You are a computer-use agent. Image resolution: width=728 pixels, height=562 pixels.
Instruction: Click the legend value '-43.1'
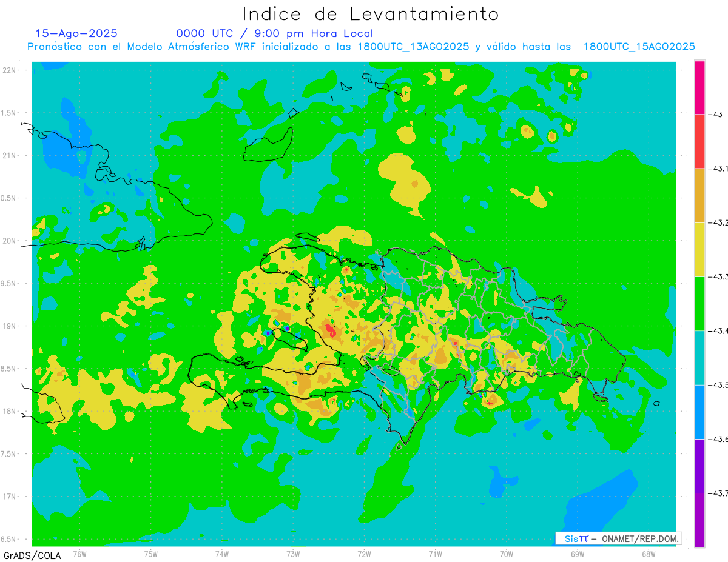pyautogui.click(x=718, y=169)
